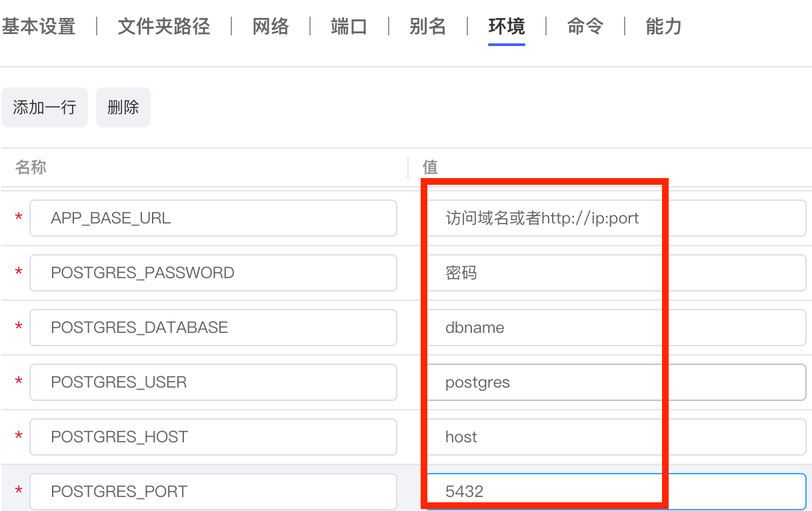Image resolution: width=812 pixels, height=511 pixels.
Task: Switch to the 能力 tab
Action: [x=663, y=27]
